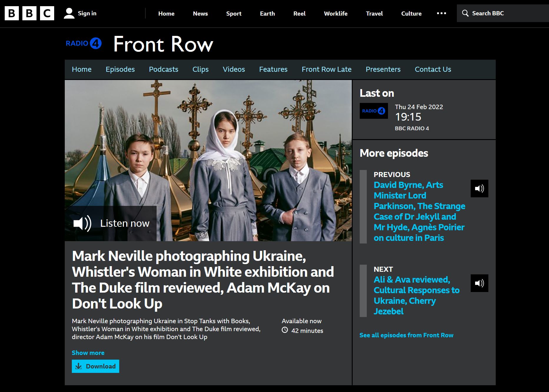This screenshot has width=549, height=392.
Task: Select Culture in the top navigation
Action: (411, 14)
